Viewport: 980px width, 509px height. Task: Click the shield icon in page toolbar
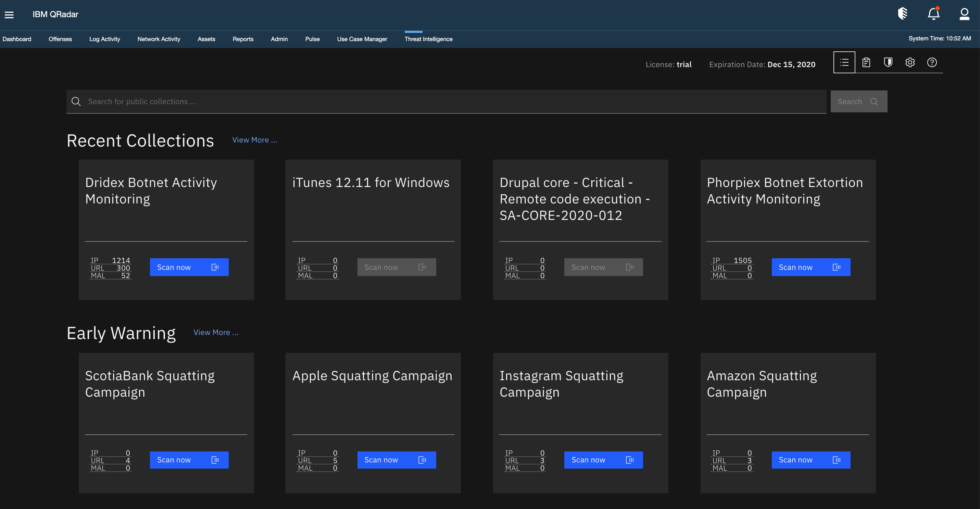[888, 62]
